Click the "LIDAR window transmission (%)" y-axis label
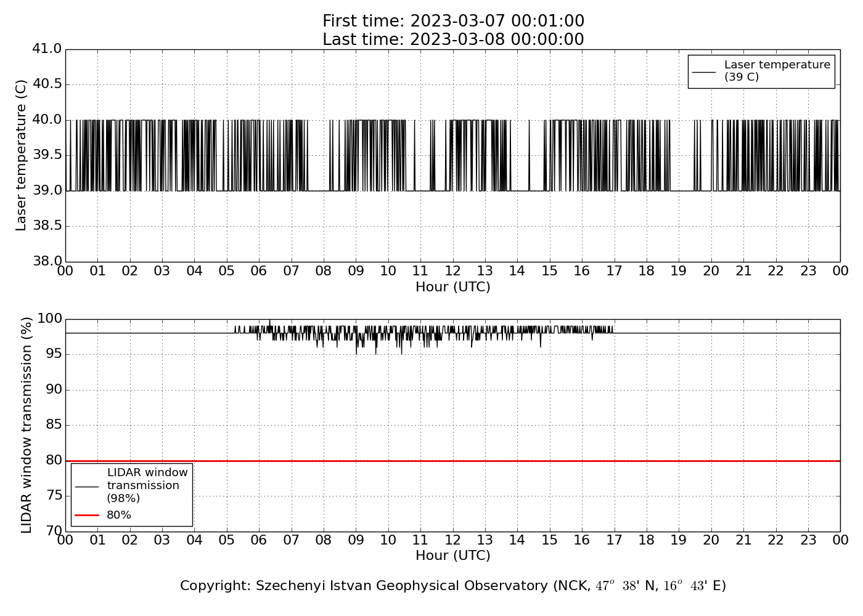 [x=27, y=425]
